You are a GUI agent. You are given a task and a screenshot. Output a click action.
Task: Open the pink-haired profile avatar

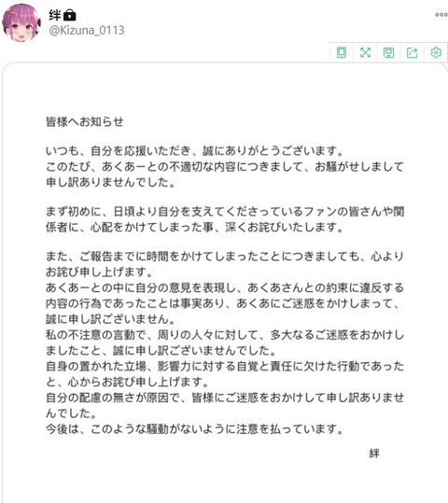(21, 23)
